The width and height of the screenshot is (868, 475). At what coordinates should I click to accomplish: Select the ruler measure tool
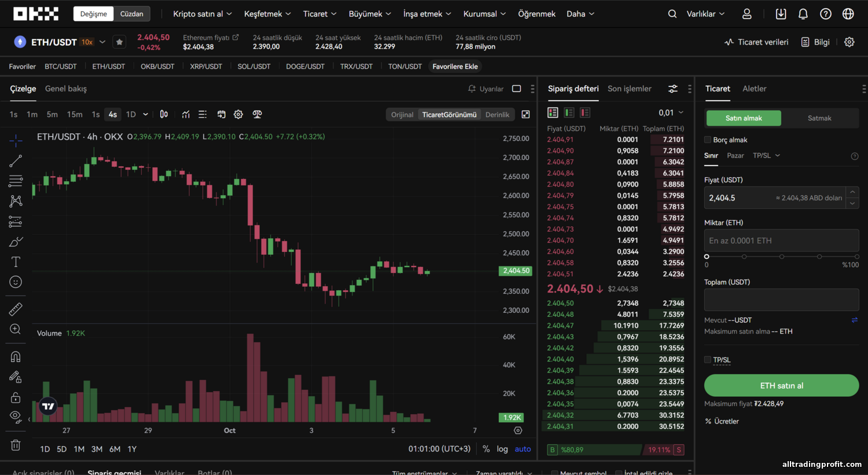[x=16, y=309]
